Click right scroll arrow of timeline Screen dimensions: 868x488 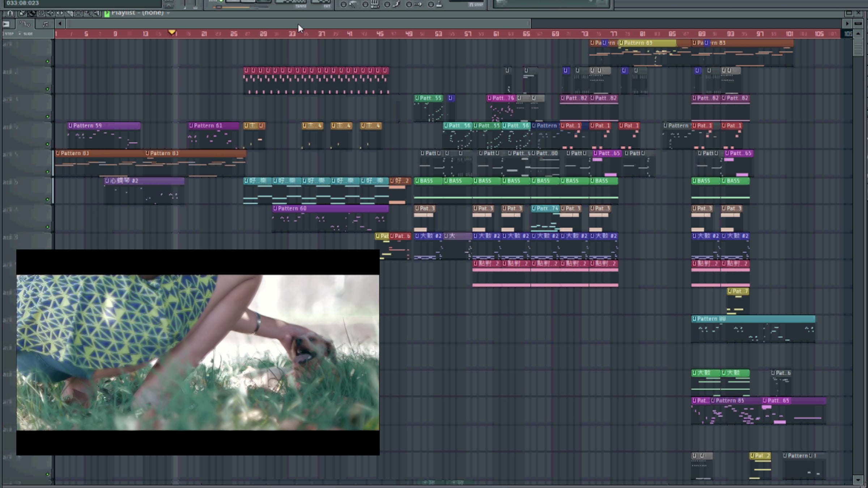(847, 24)
